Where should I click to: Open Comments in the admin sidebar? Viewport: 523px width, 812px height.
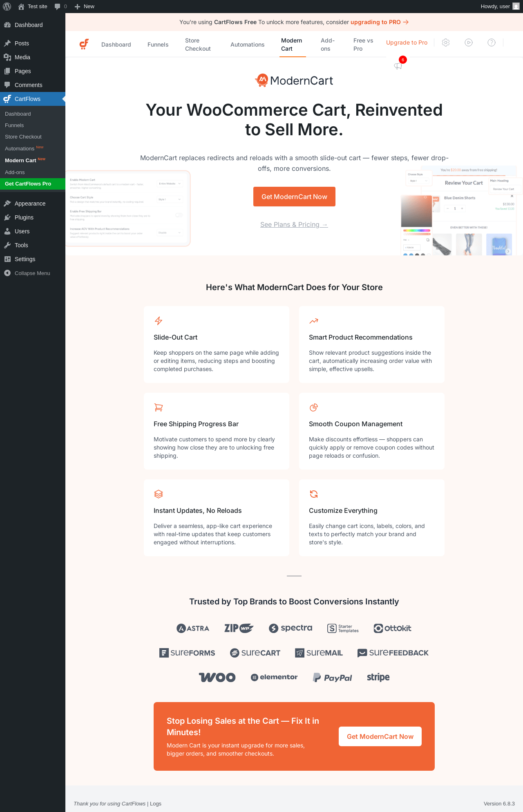tap(33, 85)
